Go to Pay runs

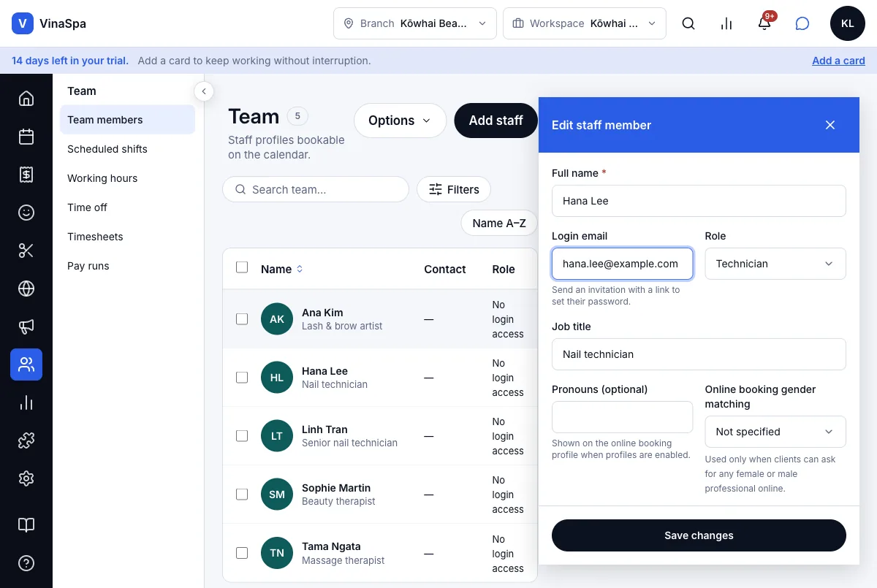(x=88, y=266)
